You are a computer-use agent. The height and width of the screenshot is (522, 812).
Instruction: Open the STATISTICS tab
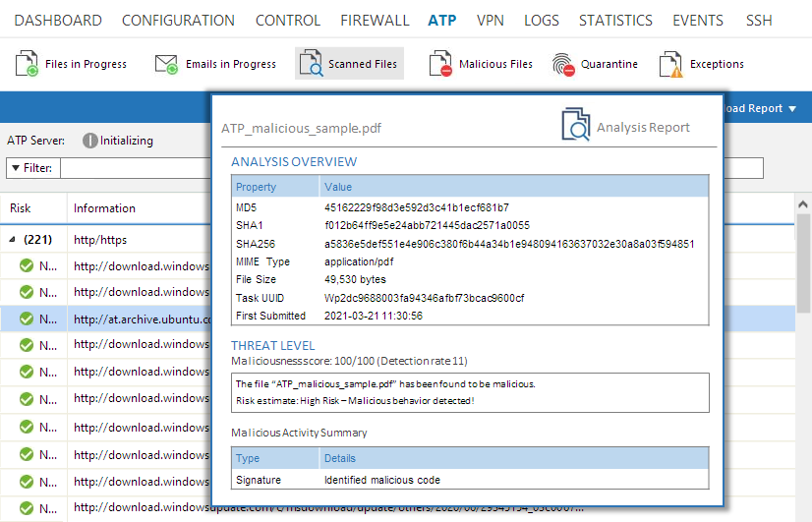(x=615, y=20)
